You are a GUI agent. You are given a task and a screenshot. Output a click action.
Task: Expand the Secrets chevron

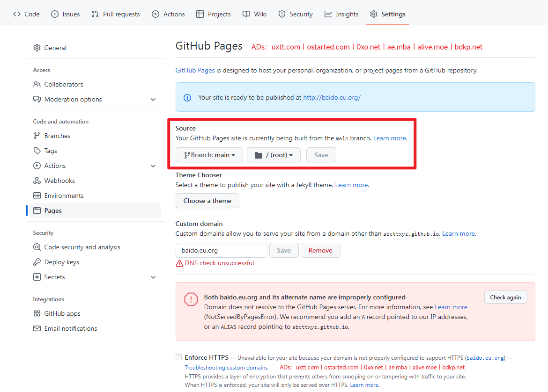pyautogui.click(x=153, y=277)
